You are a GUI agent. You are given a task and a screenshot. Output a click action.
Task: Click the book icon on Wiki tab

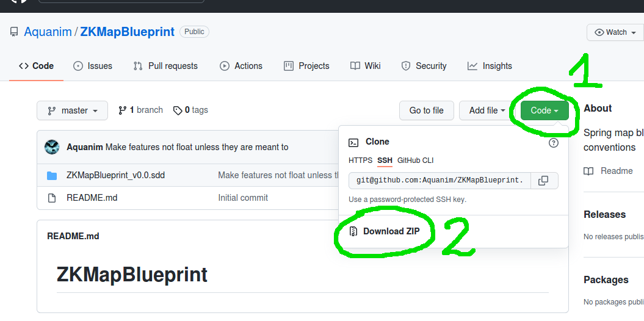[x=355, y=66]
